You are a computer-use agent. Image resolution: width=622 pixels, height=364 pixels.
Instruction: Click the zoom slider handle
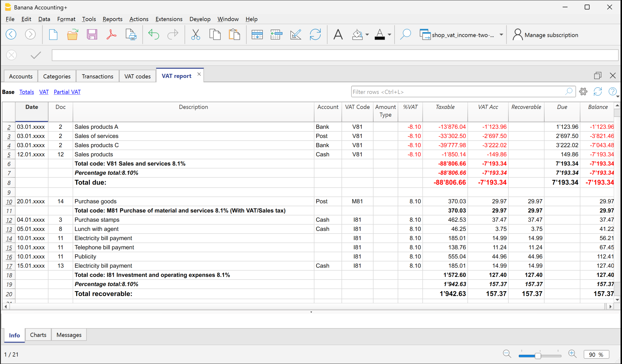(538, 355)
